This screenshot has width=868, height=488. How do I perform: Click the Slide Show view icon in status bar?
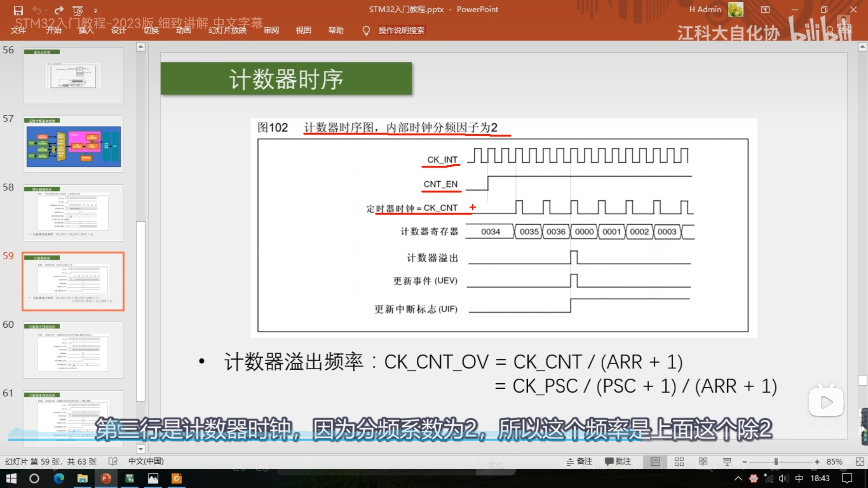point(727,462)
